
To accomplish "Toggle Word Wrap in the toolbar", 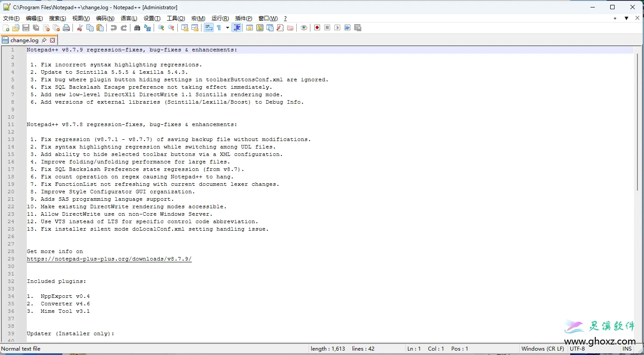I will (x=209, y=28).
